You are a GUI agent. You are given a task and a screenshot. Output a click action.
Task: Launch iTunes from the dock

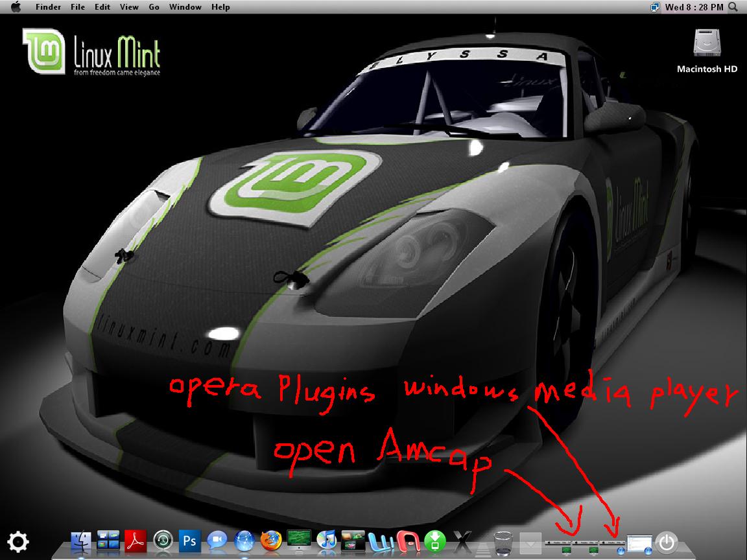[326, 542]
